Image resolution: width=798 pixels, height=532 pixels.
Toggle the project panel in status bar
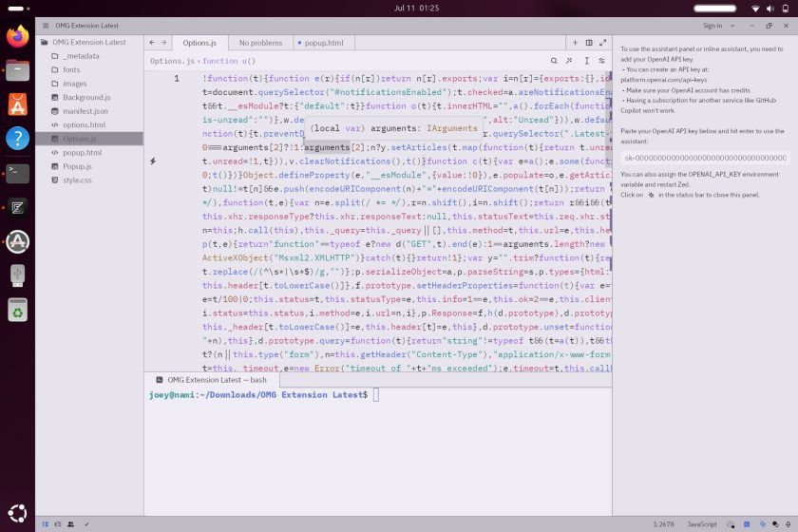pos(45,524)
